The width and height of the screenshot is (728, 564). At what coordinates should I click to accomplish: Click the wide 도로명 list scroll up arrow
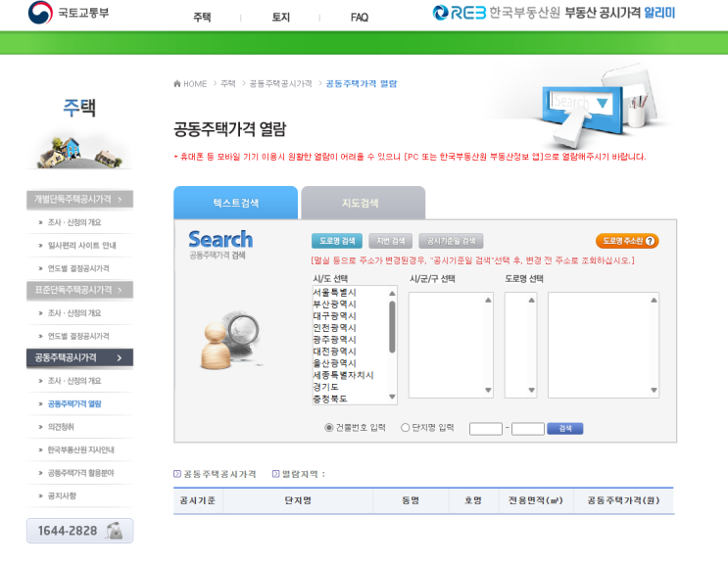(654, 300)
